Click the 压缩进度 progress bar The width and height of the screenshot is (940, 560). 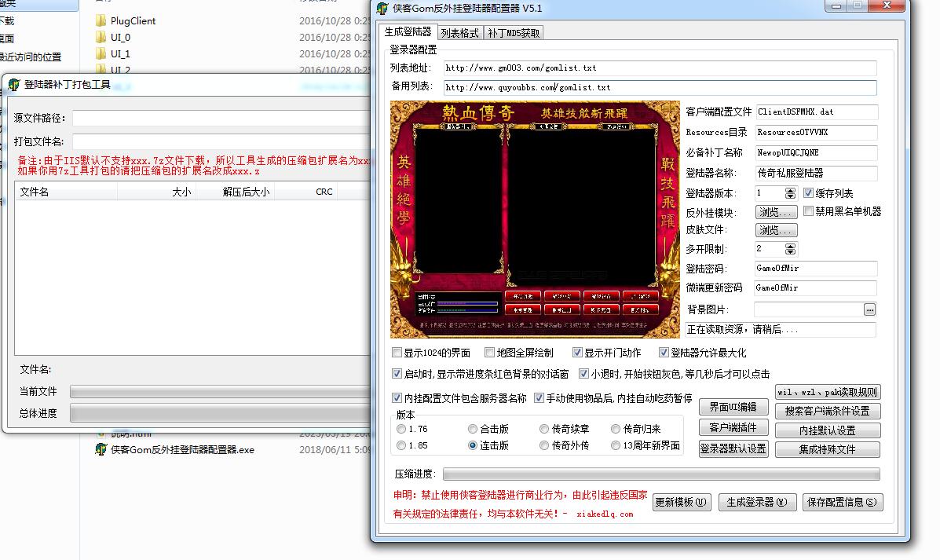660,474
